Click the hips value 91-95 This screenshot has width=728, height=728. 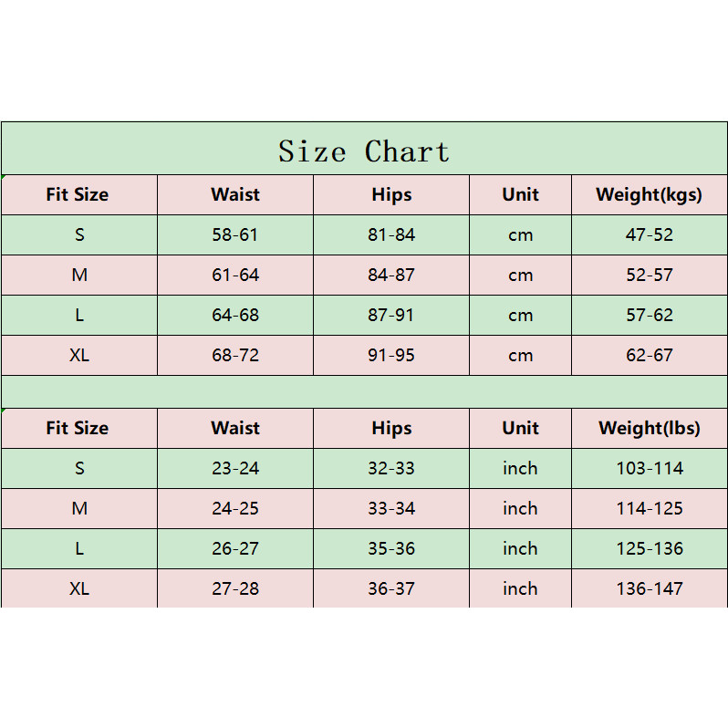coord(391,355)
